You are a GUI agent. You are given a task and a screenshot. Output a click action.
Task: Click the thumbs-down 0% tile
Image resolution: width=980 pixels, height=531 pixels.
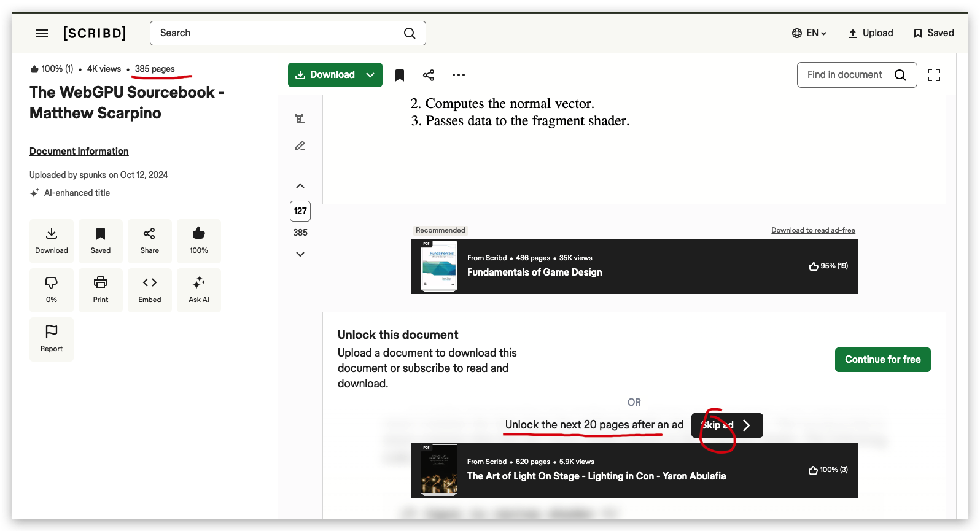click(x=52, y=290)
